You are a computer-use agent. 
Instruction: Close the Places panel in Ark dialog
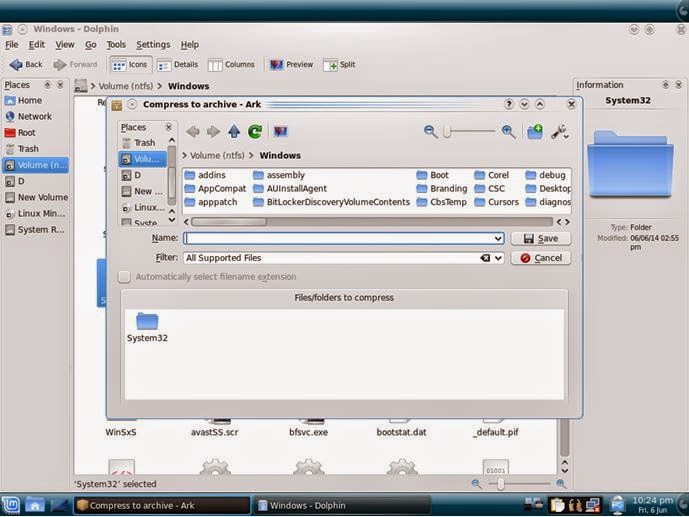[168, 127]
